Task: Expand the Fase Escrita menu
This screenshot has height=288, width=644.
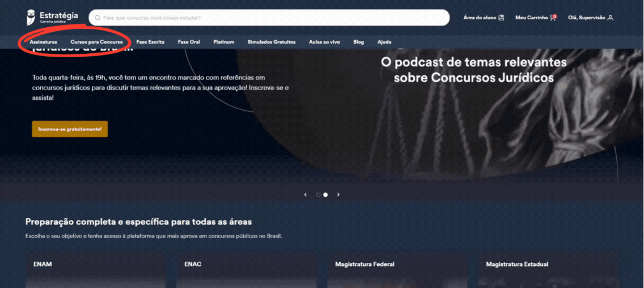Action: point(150,42)
